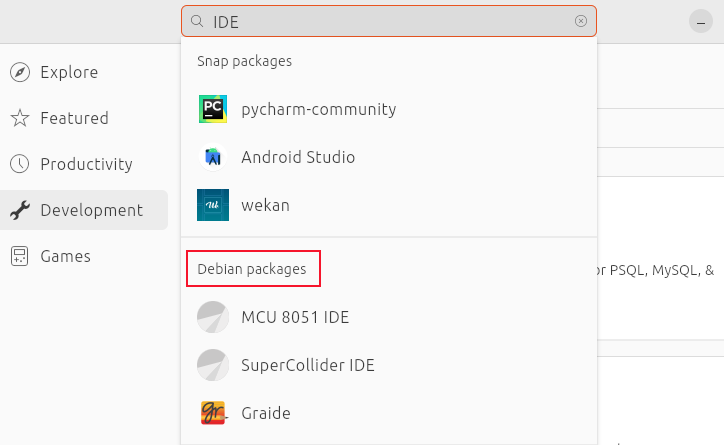The width and height of the screenshot is (724, 445).
Task: Minimize the App Center window
Action: 700,21
